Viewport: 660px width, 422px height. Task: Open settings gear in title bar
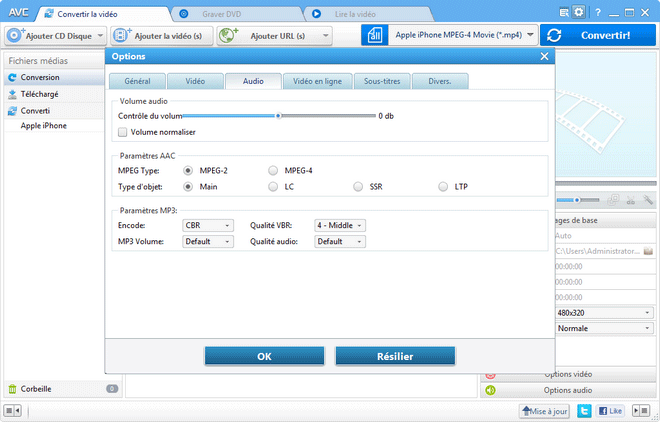pyautogui.click(x=579, y=13)
